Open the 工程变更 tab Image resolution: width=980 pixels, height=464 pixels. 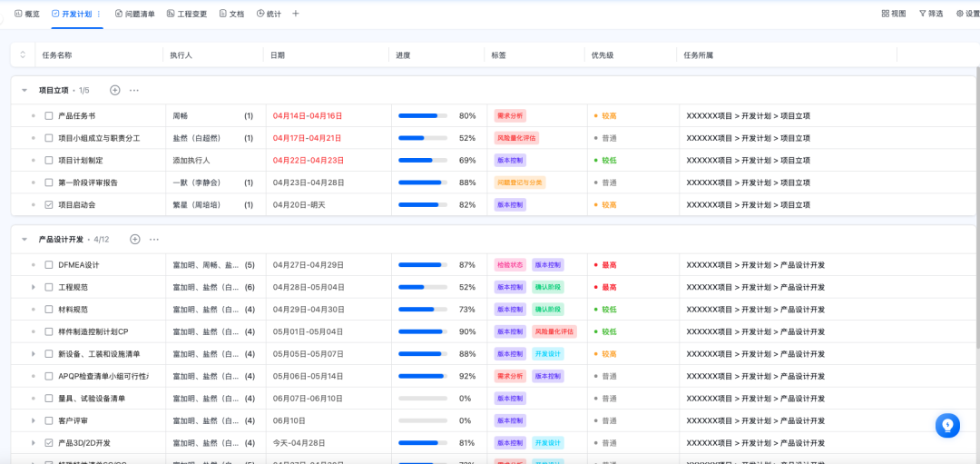pos(186,14)
